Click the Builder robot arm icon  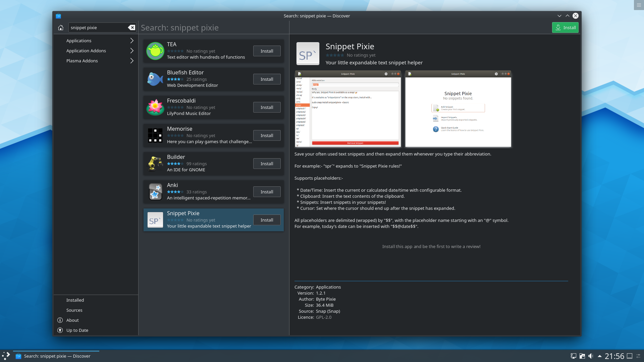pos(155,164)
